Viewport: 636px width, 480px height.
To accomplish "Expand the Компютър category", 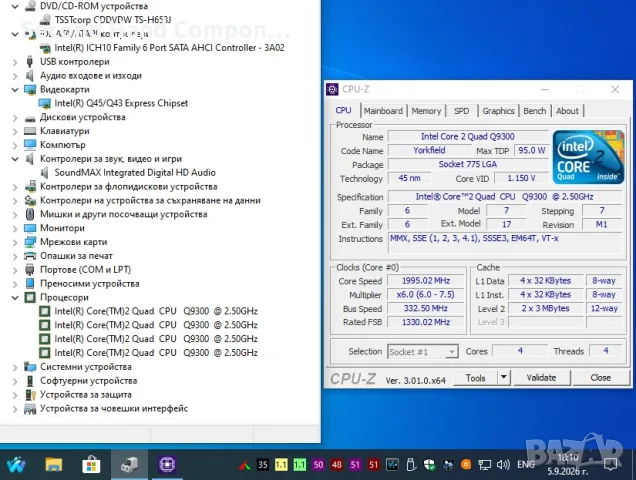I will (15, 145).
